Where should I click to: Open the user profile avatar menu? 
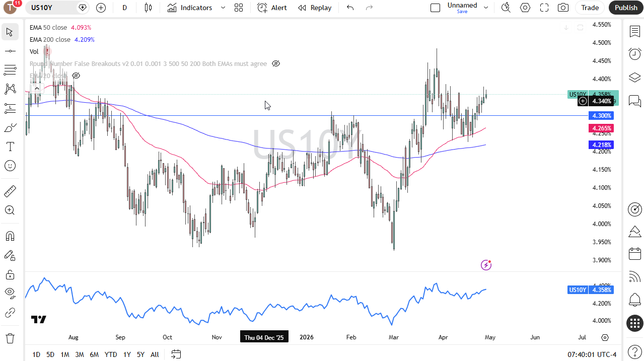pos(10,8)
